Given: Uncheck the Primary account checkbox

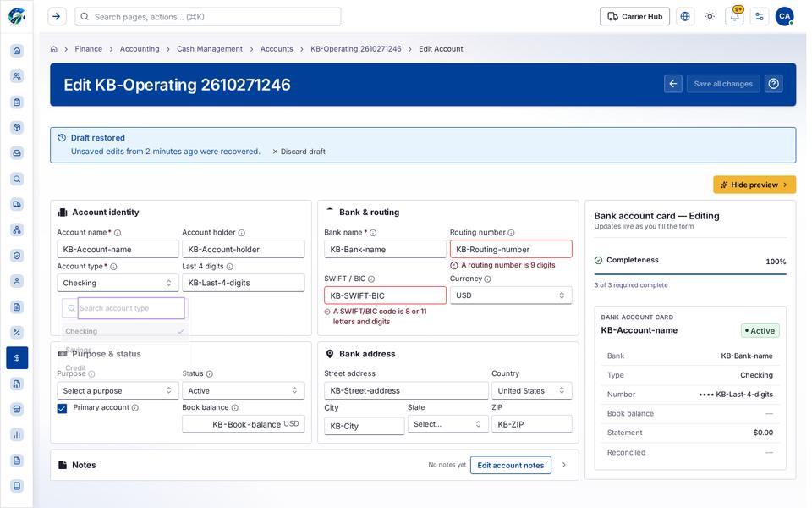Looking at the screenshot, I should [x=62, y=408].
